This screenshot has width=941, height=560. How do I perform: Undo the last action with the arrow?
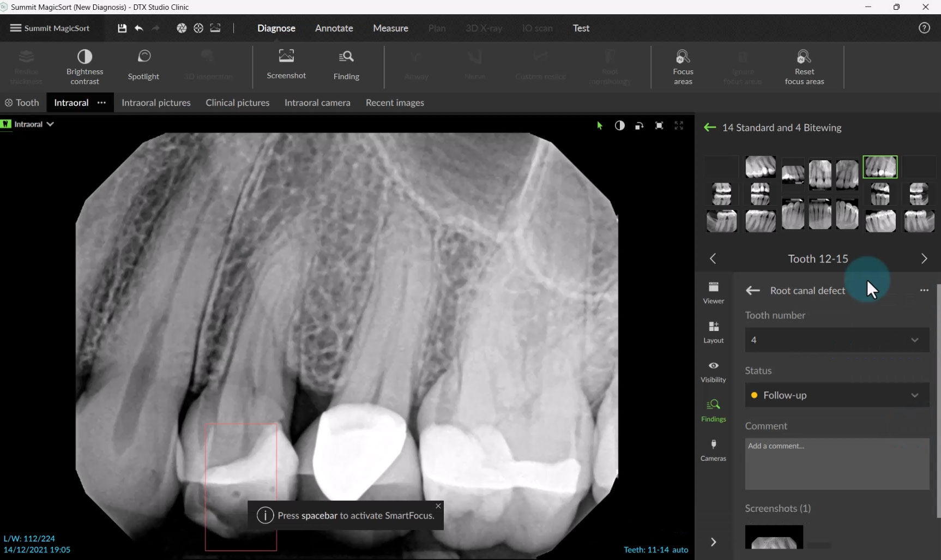point(139,28)
